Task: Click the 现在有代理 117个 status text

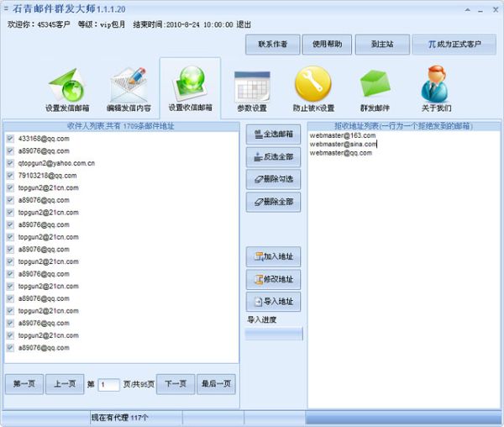Action: (x=119, y=418)
